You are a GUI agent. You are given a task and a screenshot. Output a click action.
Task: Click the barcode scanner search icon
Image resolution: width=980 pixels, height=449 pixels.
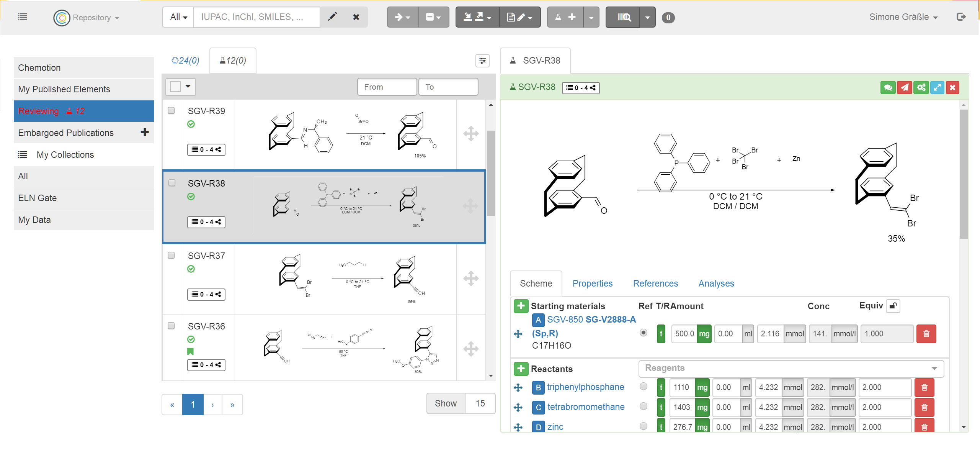pyautogui.click(x=623, y=17)
